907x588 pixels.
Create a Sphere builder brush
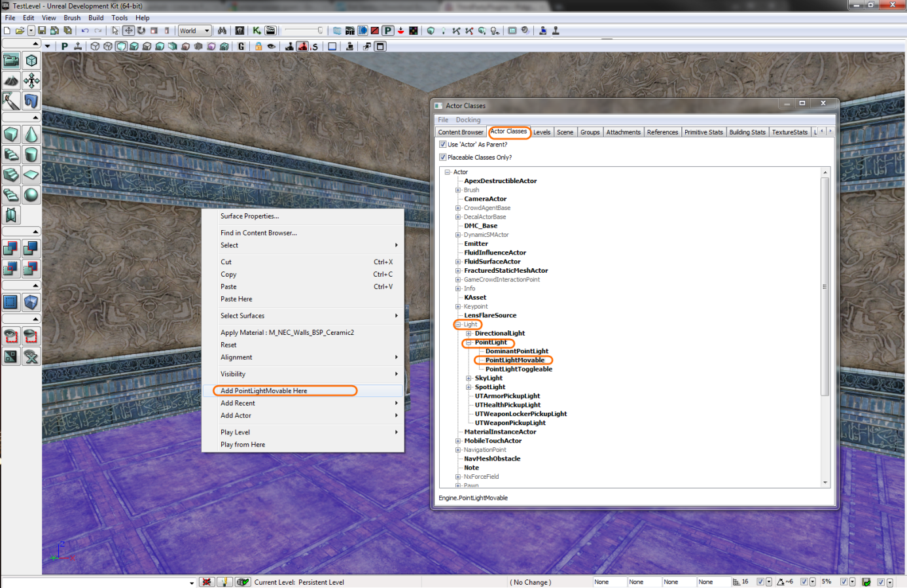(31, 195)
